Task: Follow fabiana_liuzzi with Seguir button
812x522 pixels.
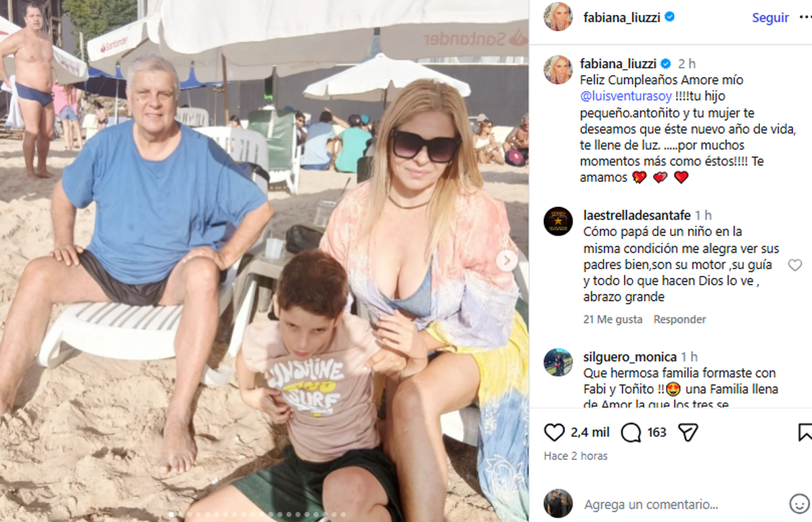Action: (x=770, y=18)
